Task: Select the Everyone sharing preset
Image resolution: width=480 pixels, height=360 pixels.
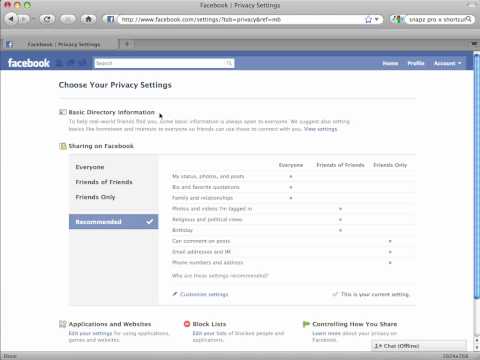Action: 90,167
